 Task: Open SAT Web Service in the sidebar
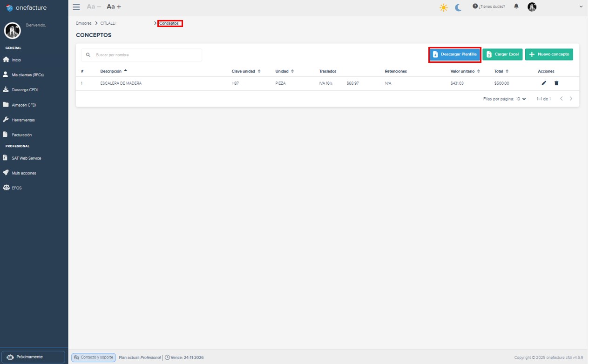(6, 158)
